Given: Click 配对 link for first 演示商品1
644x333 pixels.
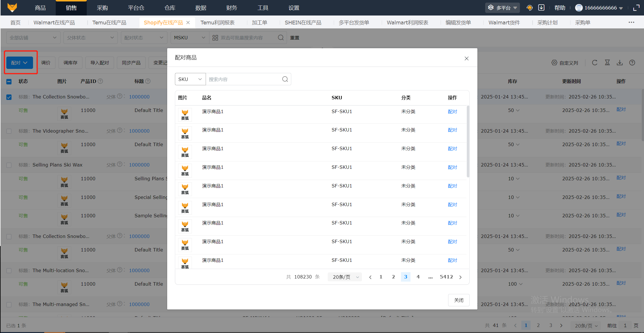Looking at the screenshot, I should (452, 112).
